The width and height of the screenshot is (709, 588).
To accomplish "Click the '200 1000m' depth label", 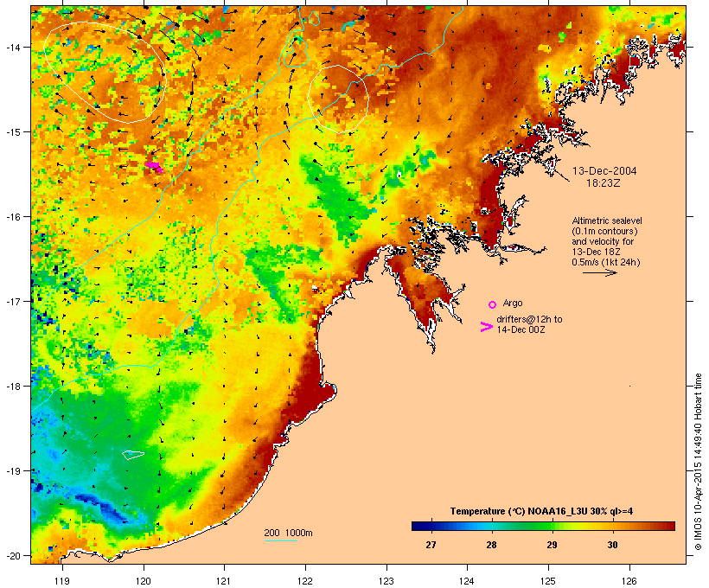I will 288,533.
